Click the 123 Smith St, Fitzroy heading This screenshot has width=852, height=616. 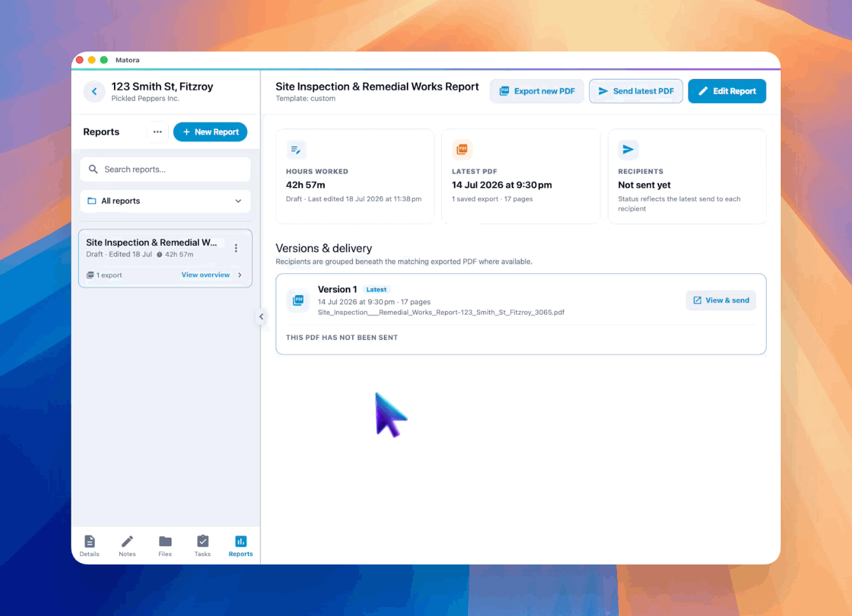(162, 87)
